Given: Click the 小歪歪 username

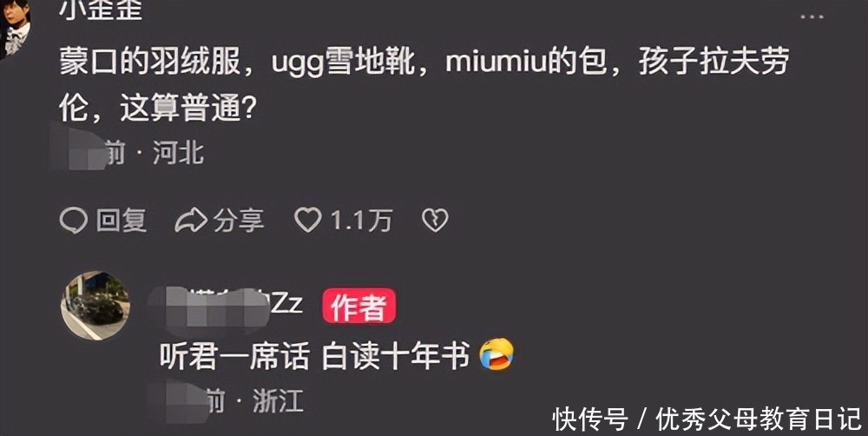Looking at the screenshot, I should point(102,10).
